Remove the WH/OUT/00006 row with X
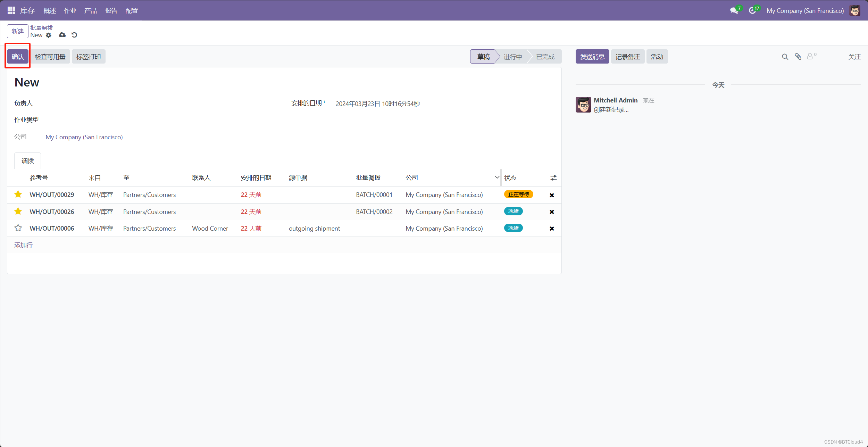This screenshot has height=447, width=868. coord(552,229)
